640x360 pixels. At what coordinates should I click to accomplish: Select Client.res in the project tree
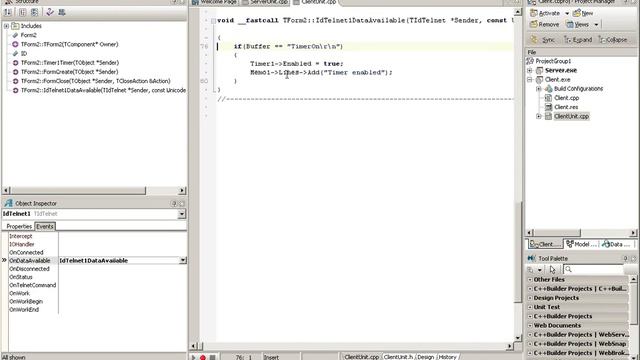[x=566, y=107]
